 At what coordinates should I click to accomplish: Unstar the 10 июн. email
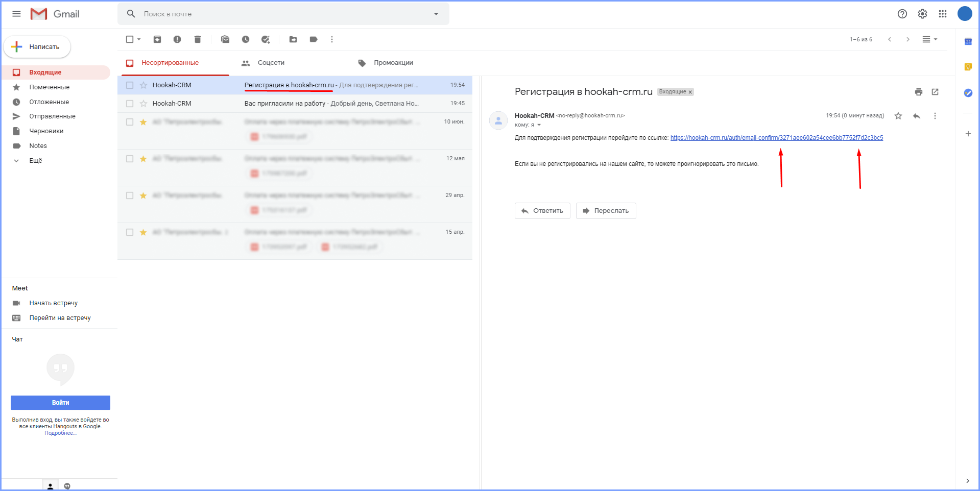point(144,122)
